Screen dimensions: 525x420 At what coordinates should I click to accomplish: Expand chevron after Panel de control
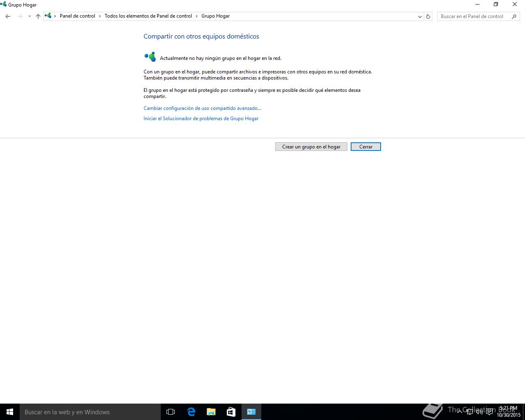100,16
